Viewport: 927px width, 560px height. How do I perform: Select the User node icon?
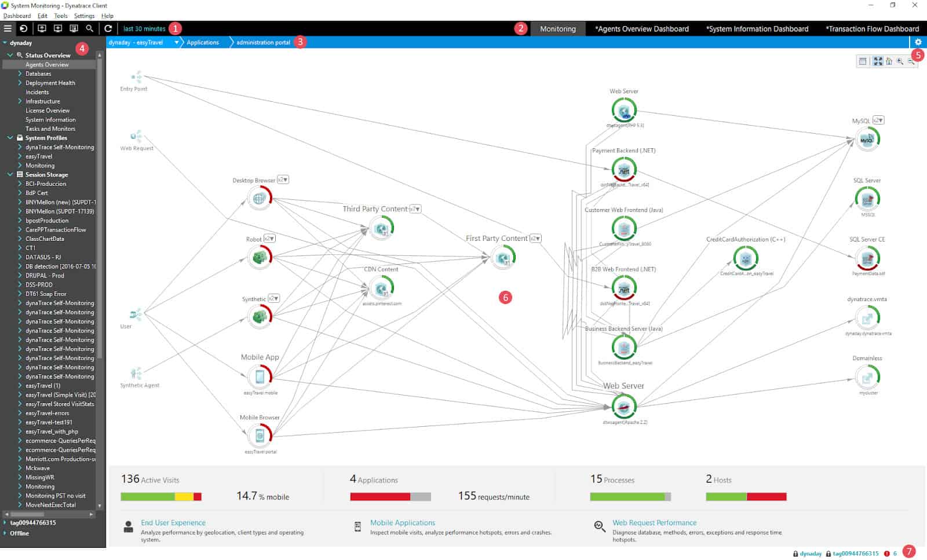click(136, 314)
